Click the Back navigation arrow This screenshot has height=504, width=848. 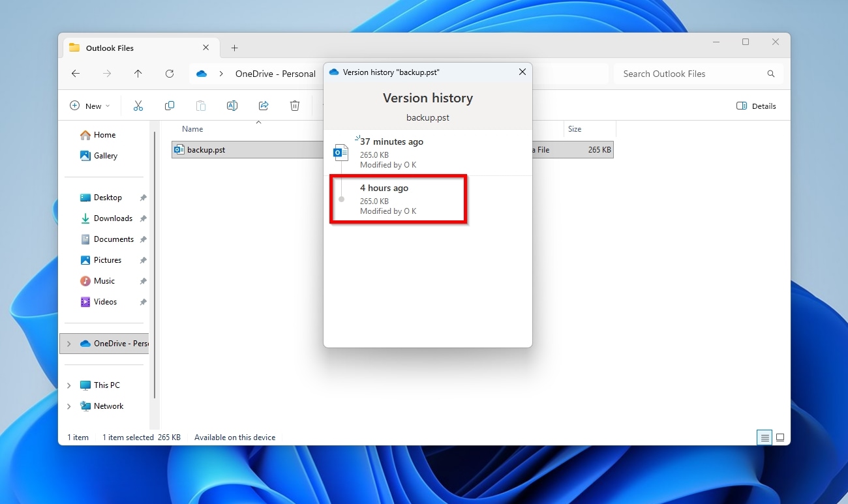[x=76, y=74]
